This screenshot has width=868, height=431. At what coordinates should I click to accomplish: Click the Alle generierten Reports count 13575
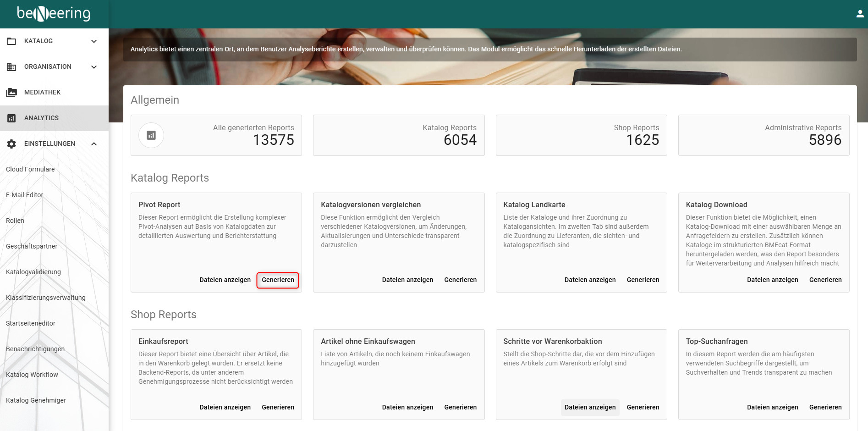pyautogui.click(x=274, y=140)
